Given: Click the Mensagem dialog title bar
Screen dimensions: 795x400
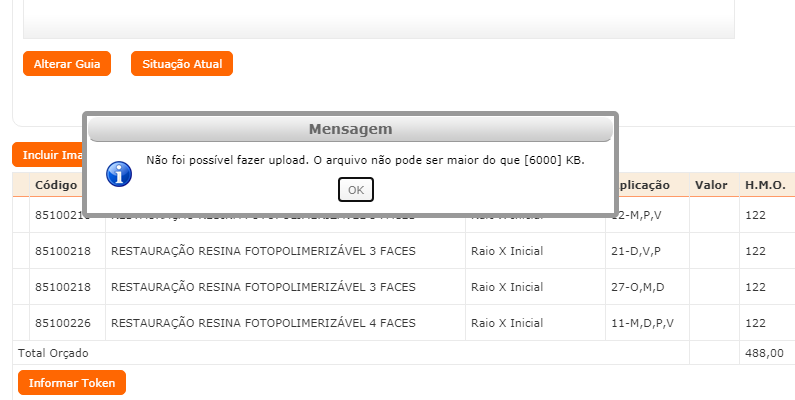Looking at the screenshot, I should 350,130.
